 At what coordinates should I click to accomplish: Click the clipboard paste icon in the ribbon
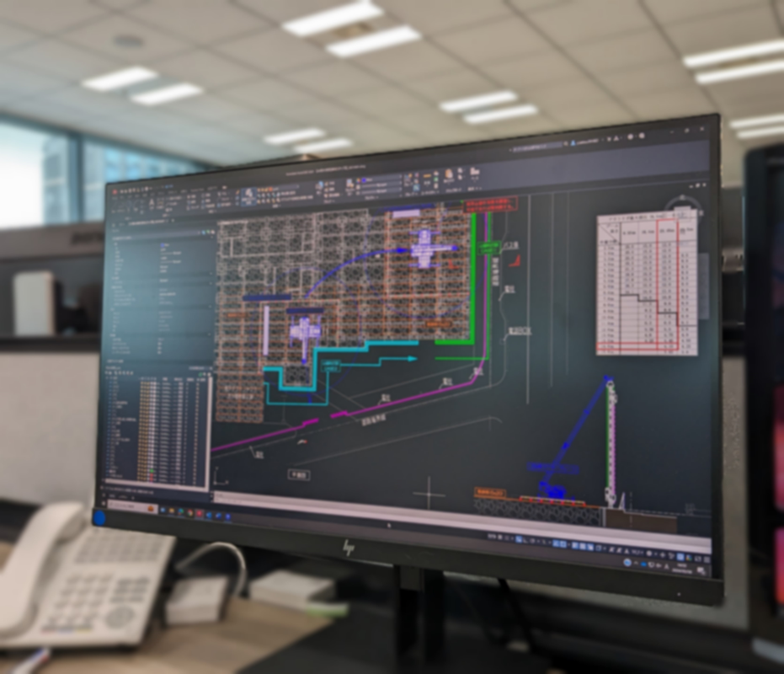pos(449,175)
